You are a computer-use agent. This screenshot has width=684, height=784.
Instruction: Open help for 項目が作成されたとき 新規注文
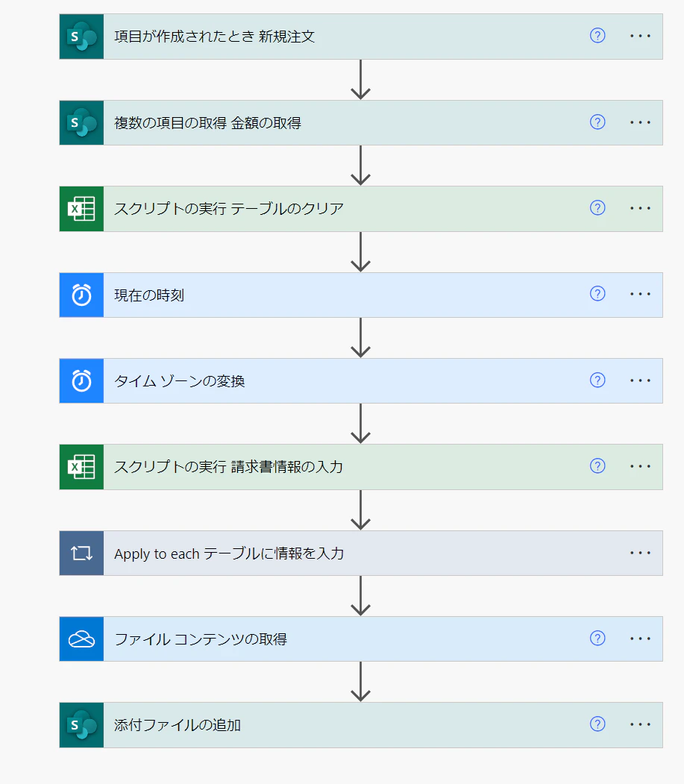coord(597,36)
